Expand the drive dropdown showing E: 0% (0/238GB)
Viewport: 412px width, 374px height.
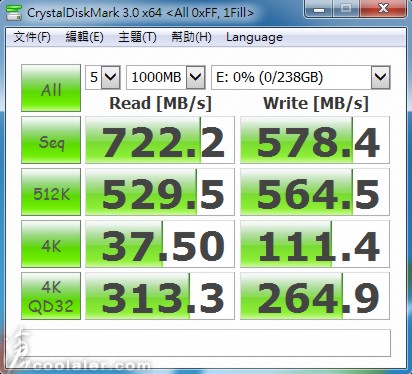pyautogui.click(x=380, y=77)
